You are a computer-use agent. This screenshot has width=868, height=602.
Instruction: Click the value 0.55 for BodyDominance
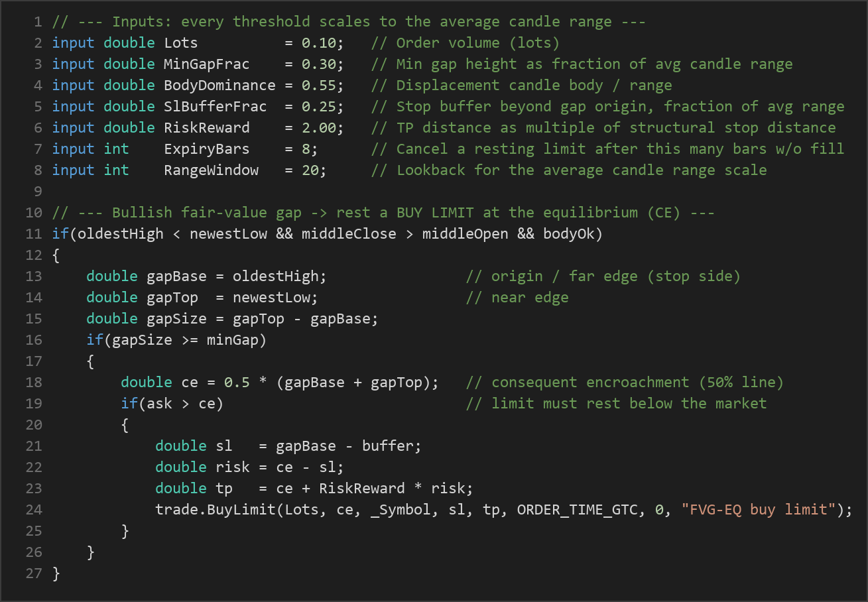319,86
